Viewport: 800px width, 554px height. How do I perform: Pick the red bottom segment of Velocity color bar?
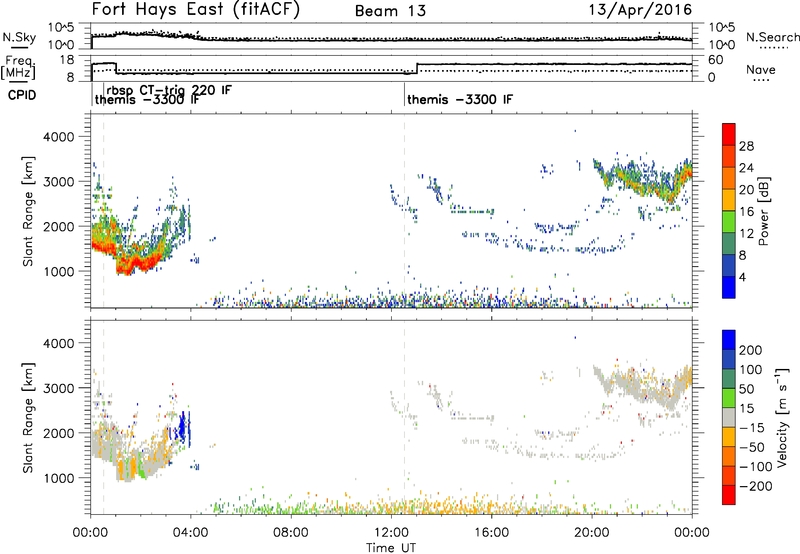[x=729, y=495]
